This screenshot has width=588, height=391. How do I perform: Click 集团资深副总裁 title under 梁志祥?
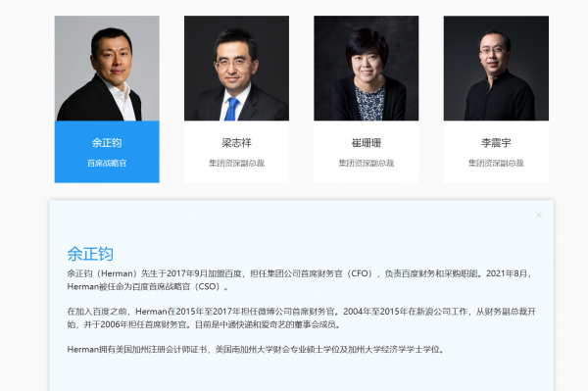pos(236,163)
